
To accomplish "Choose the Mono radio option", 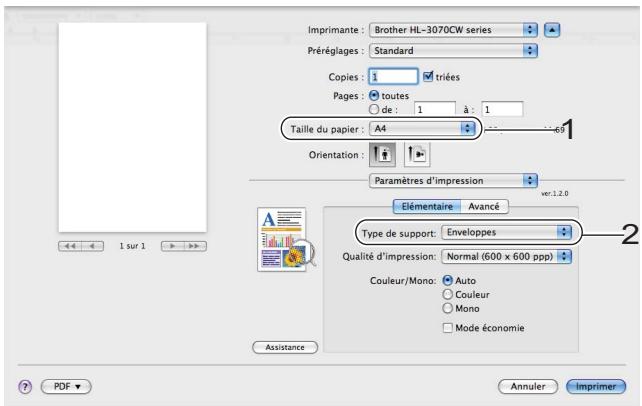I will [x=448, y=308].
